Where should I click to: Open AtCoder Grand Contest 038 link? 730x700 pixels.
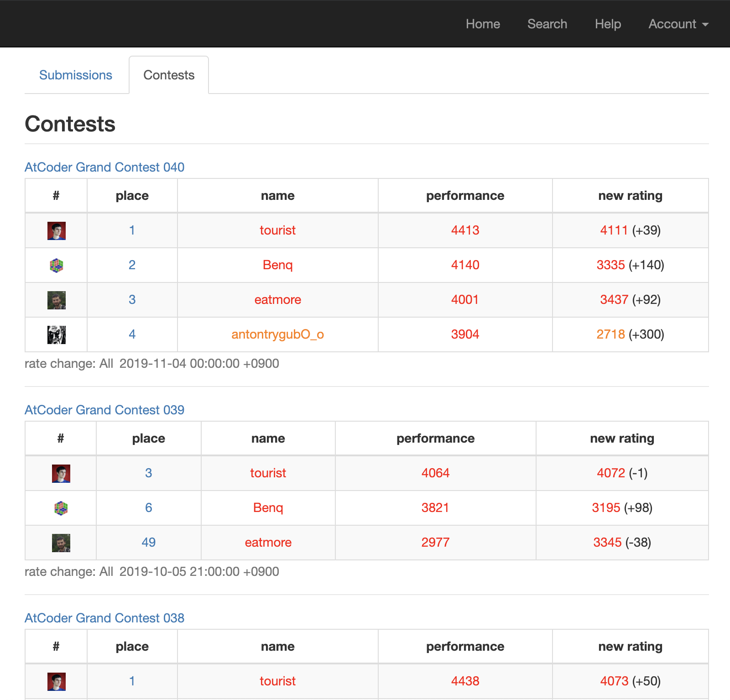click(104, 618)
